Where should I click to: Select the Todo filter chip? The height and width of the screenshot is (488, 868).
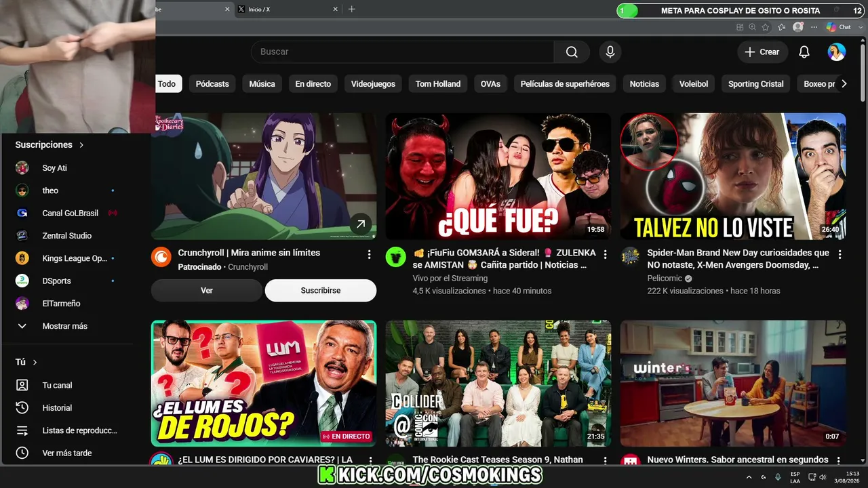(167, 84)
